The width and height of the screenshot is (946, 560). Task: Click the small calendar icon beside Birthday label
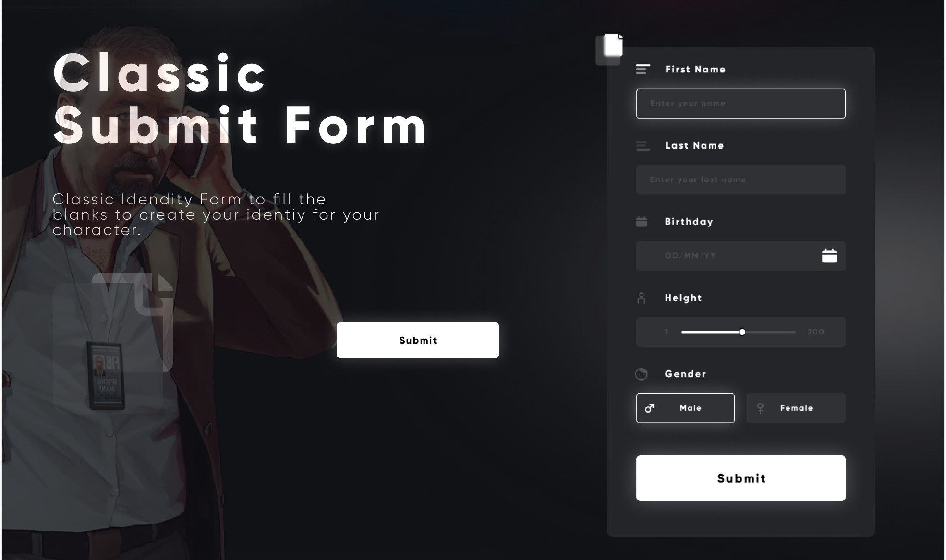point(642,222)
